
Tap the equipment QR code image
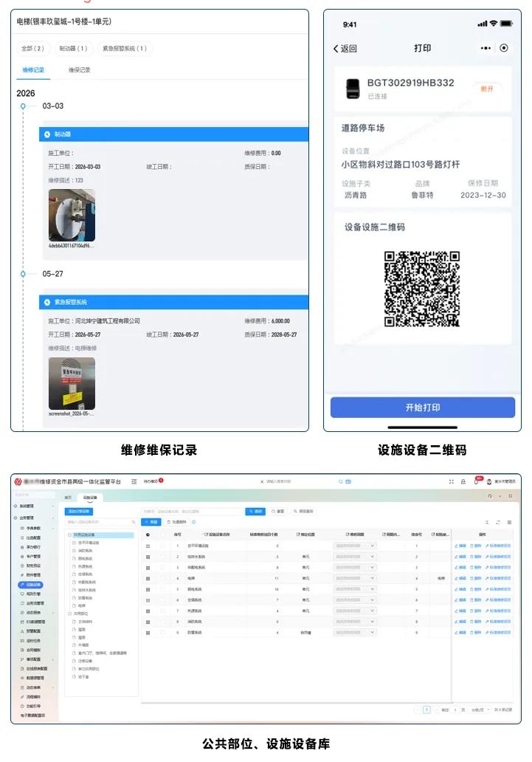[x=422, y=289]
